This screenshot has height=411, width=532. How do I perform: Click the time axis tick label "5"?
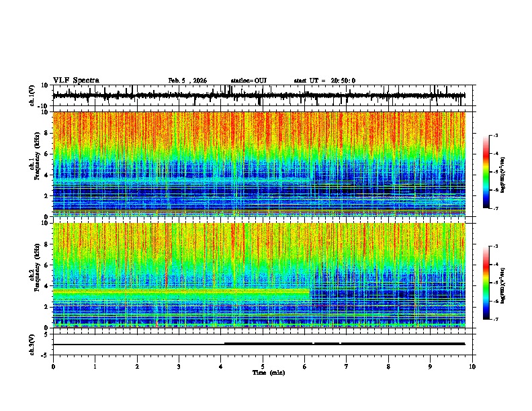(x=263, y=367)
